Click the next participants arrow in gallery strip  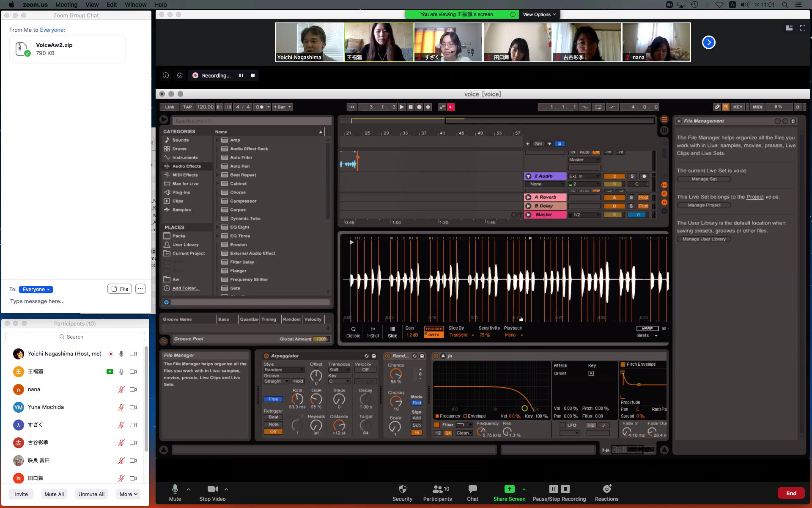pos(708,42)
